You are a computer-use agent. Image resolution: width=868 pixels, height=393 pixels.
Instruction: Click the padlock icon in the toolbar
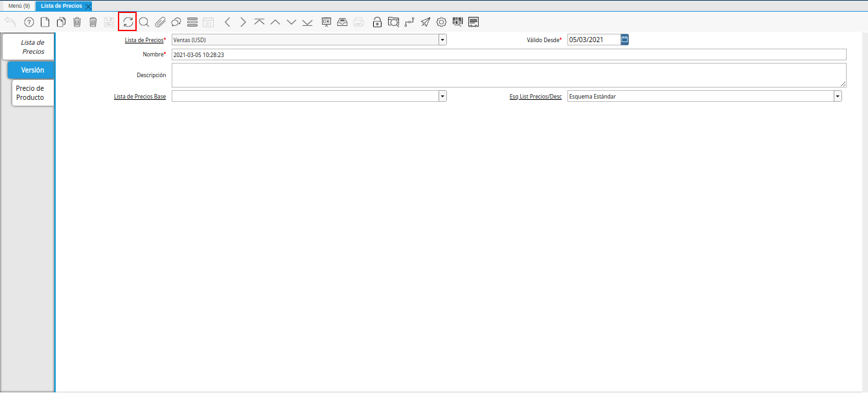point(377,22)
